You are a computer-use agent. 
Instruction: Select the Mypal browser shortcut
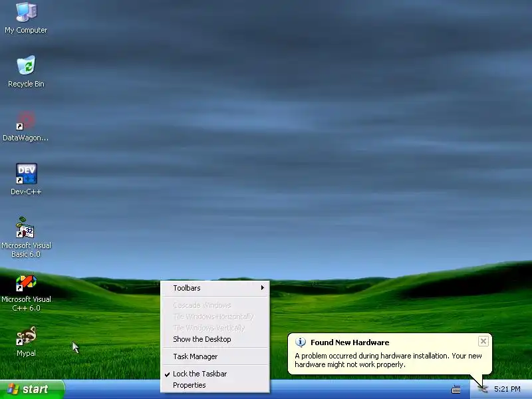pos(26,342)
